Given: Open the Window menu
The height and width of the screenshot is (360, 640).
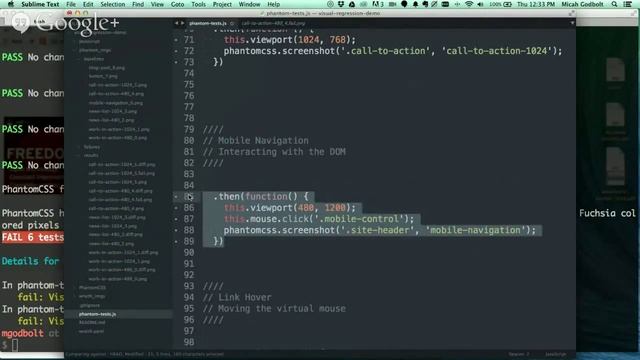Looking at the screenshot, I should [x=249, y=4].
